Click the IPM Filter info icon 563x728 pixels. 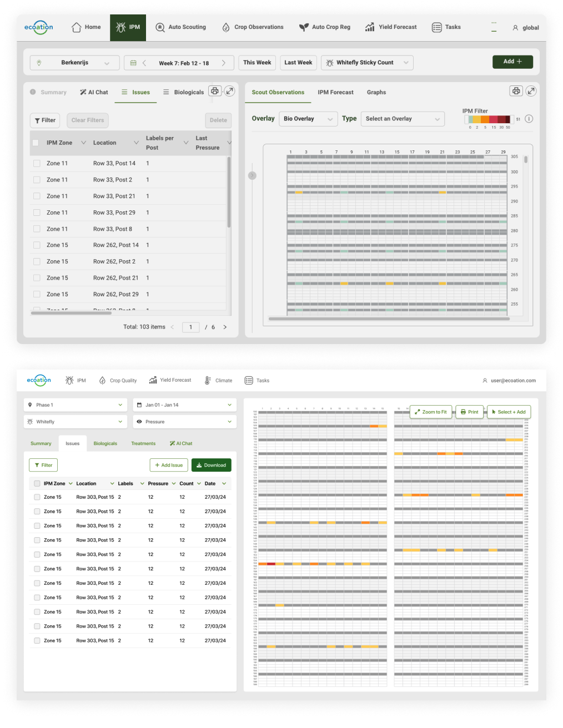click(529, 119)
